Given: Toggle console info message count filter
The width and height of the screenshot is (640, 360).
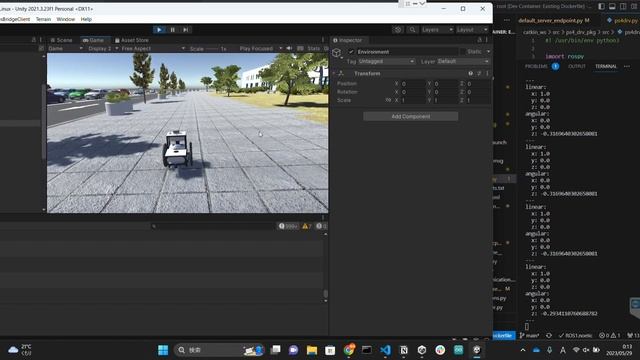Looking at the screenshot, I should 288,226.
